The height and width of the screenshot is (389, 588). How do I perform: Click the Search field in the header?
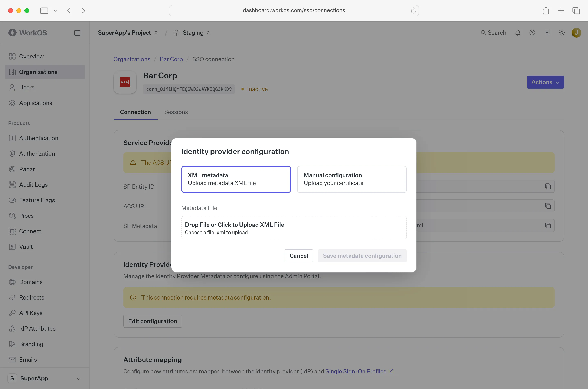coord(493,33)
